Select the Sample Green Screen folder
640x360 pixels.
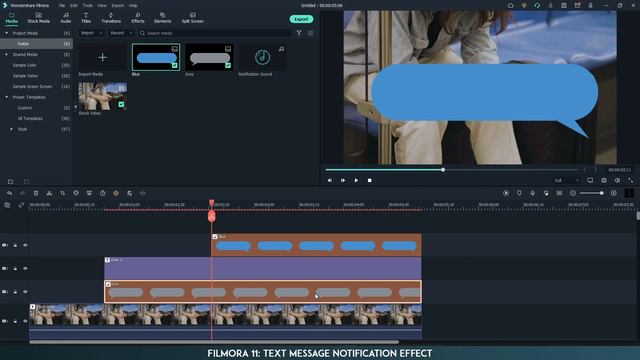pos(33,87)
